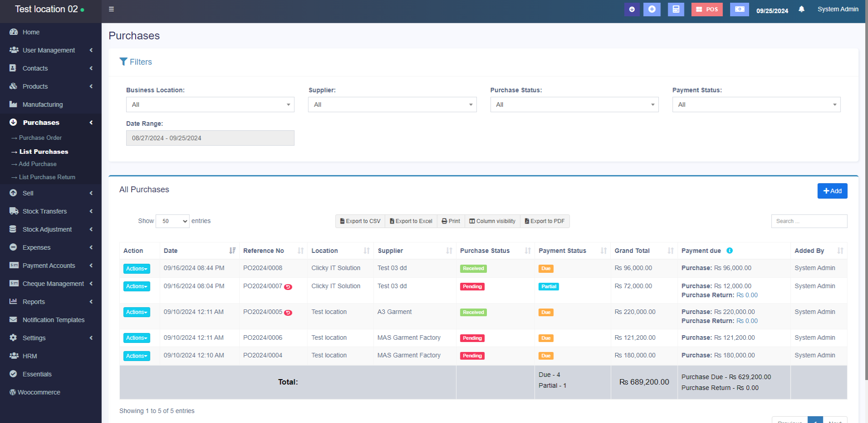The height and width of the screenshot is (423, 868).
Task: Open the POS button in top bar
Action: pyautogui.click(x=707, y=10)
